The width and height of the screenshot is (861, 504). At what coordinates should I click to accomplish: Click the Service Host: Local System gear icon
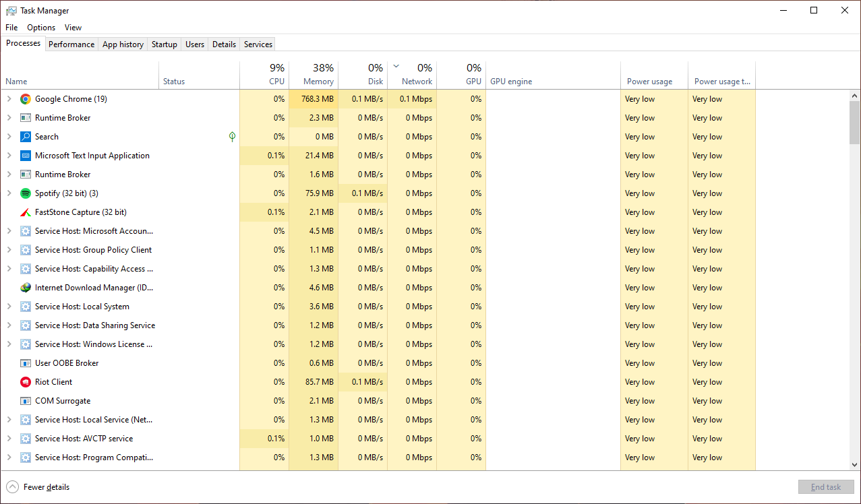click(25, 306)
